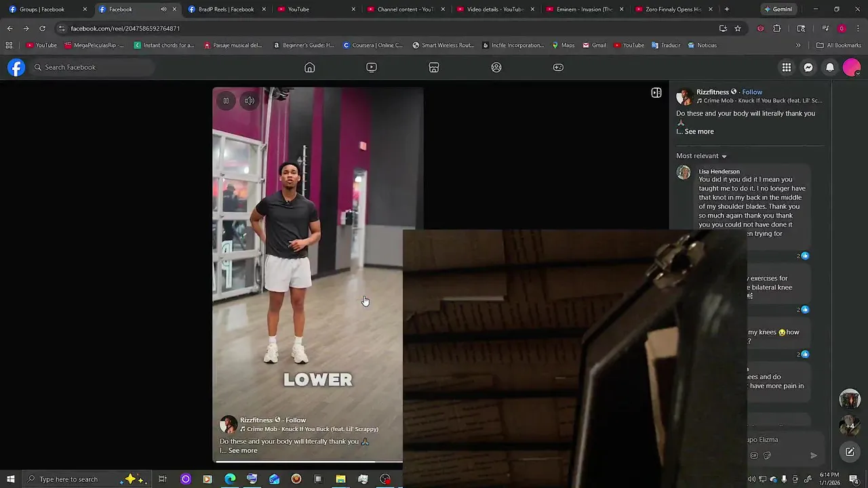Open the +4 chat heads stack
Screen dimensions: 868x488
[x=850, y=426]
